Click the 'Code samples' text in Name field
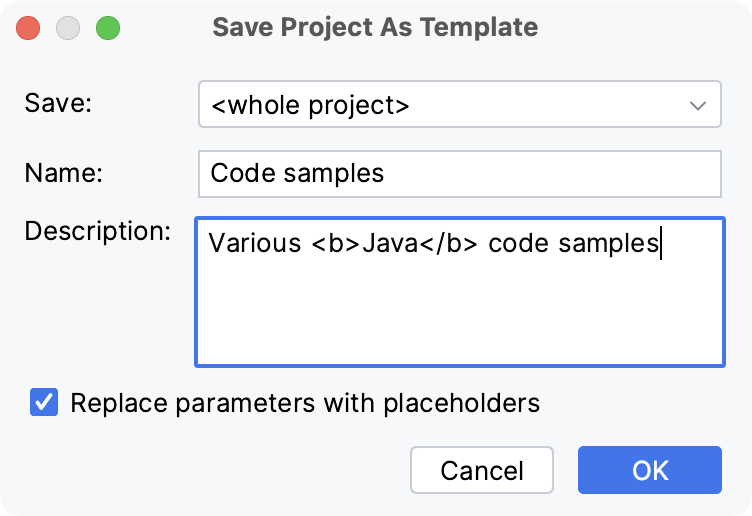The image size is (752, 516). [x=297, y=173]
